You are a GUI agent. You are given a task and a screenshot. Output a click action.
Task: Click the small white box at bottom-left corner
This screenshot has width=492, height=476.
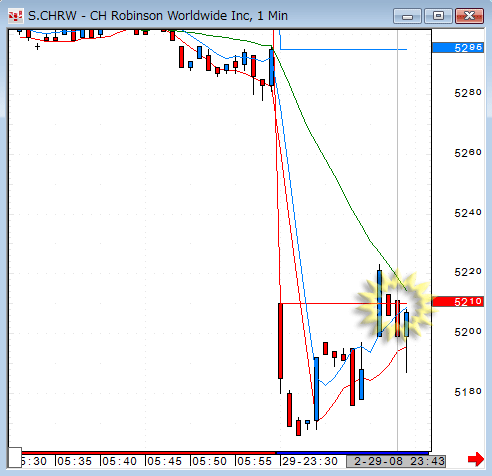[x=15, y=458]
